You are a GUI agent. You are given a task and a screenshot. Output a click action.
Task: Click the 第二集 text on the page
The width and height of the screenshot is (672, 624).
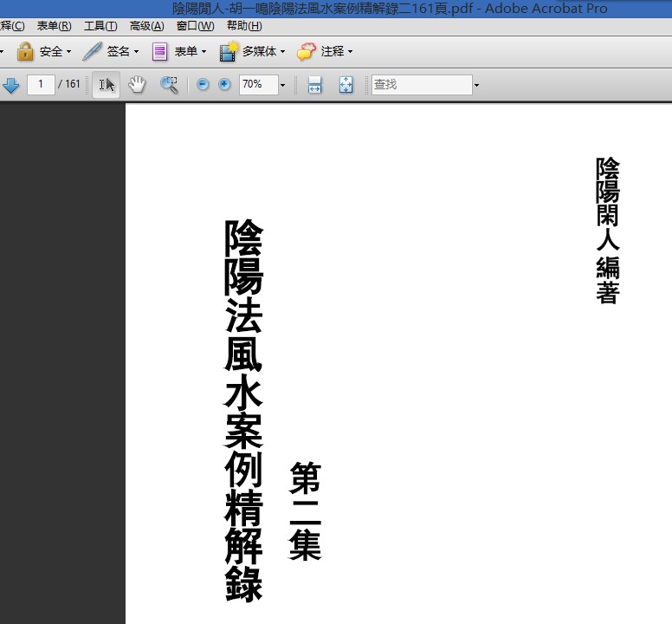(305, 511)
